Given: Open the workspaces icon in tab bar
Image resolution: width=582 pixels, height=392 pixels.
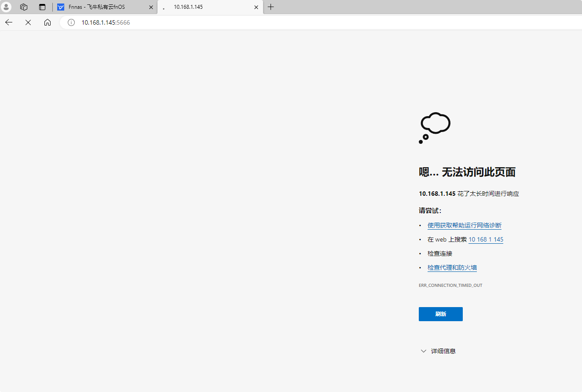Looking at the screenshot, I should click(x=24, y=7).
